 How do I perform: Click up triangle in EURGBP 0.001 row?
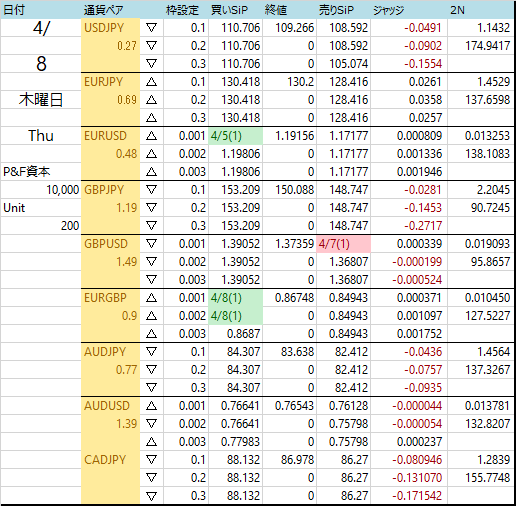click(x=151, y=298)
